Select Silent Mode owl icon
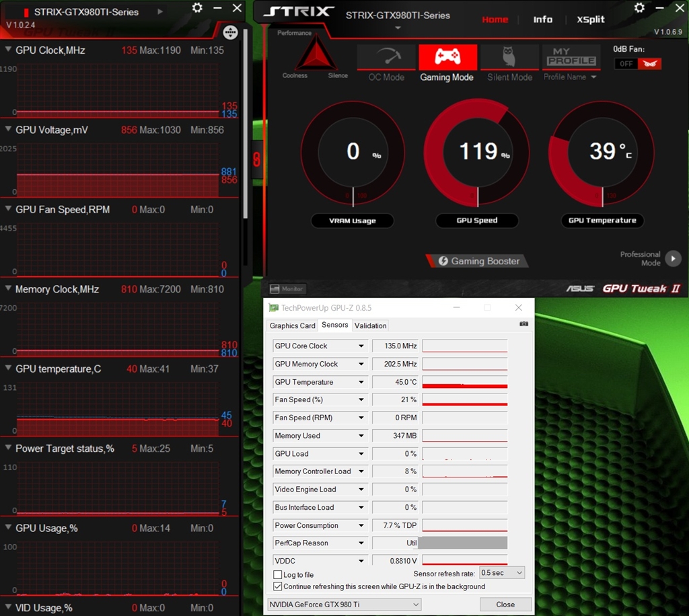 coord(509,56)
